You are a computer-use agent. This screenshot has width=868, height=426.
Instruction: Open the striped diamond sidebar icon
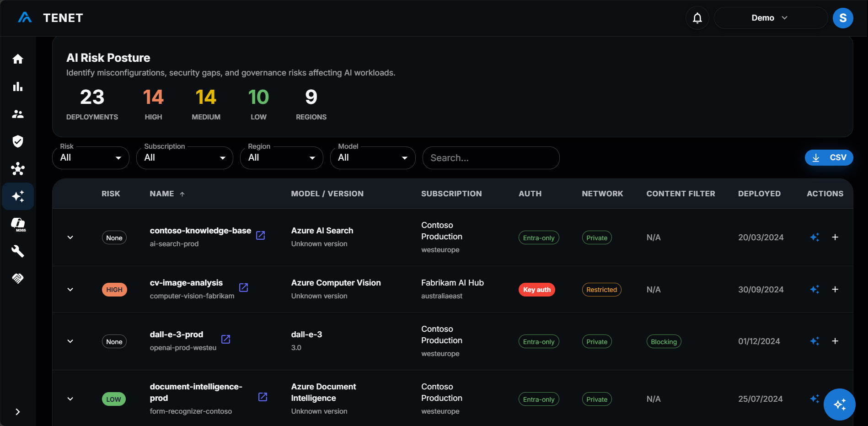18,278
